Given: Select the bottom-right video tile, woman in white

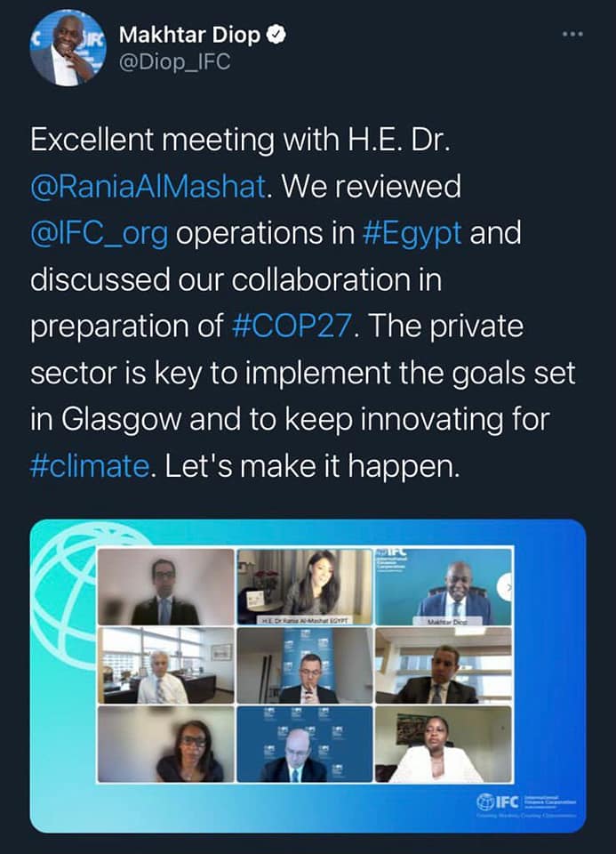Looking at the screenshot, I should click(443, 745).
